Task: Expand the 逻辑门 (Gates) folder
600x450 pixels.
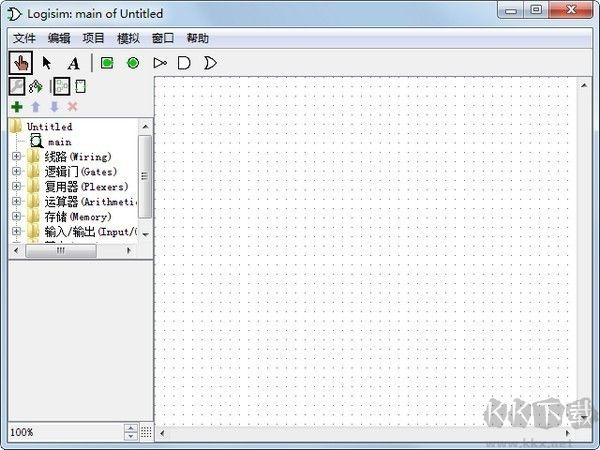Action: tap(16, 171)
